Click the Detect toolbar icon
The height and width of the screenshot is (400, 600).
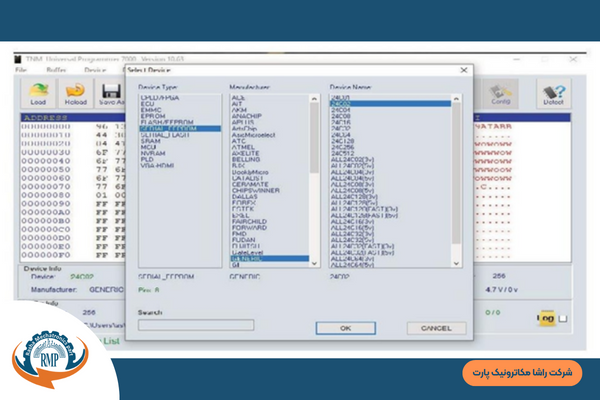coord(553,93)
